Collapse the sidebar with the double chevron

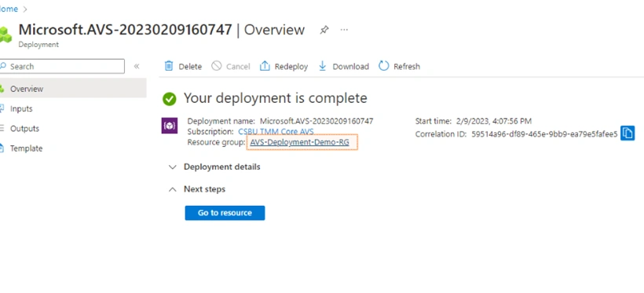(x=137, y=66)
